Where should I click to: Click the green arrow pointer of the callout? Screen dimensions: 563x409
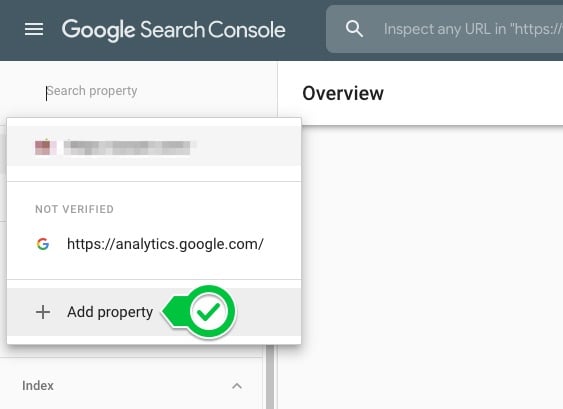174,312
